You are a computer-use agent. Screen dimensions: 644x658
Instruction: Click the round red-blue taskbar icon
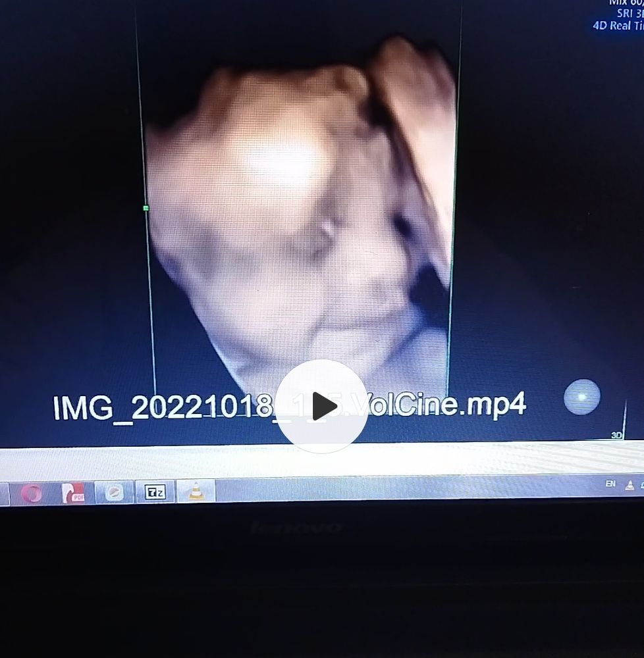(x=114, y=492)
